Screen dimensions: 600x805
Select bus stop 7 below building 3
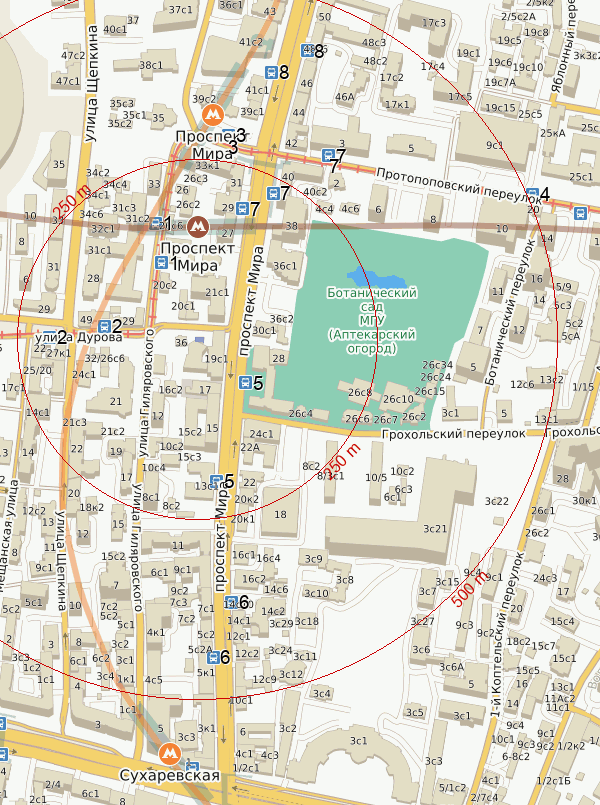click(x=328, y=156)
